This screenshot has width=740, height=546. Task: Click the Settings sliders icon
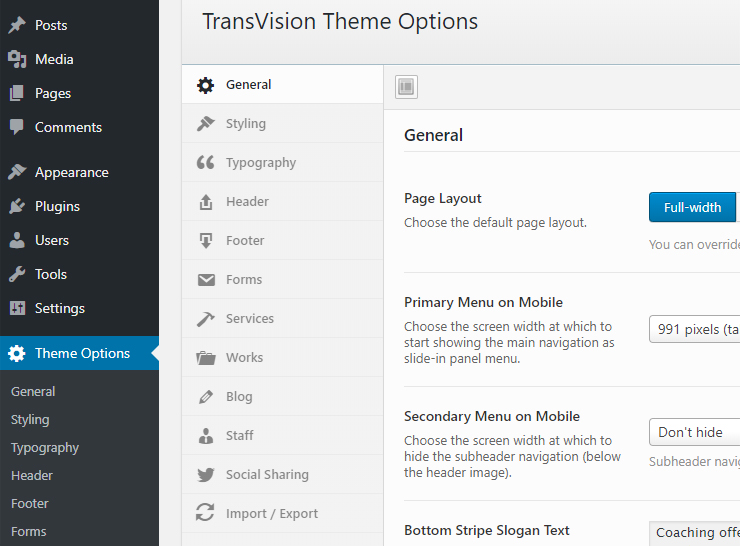(17, 308)
